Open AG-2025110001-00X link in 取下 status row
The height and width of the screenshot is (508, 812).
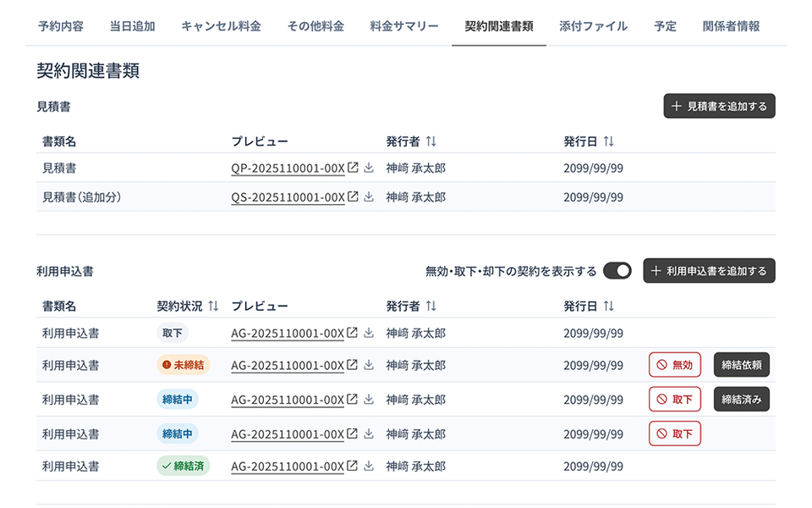288,334
